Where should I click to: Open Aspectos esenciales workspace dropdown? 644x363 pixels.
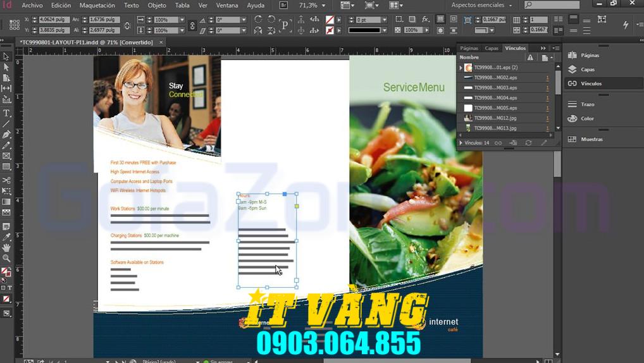[x=481, y=5]
